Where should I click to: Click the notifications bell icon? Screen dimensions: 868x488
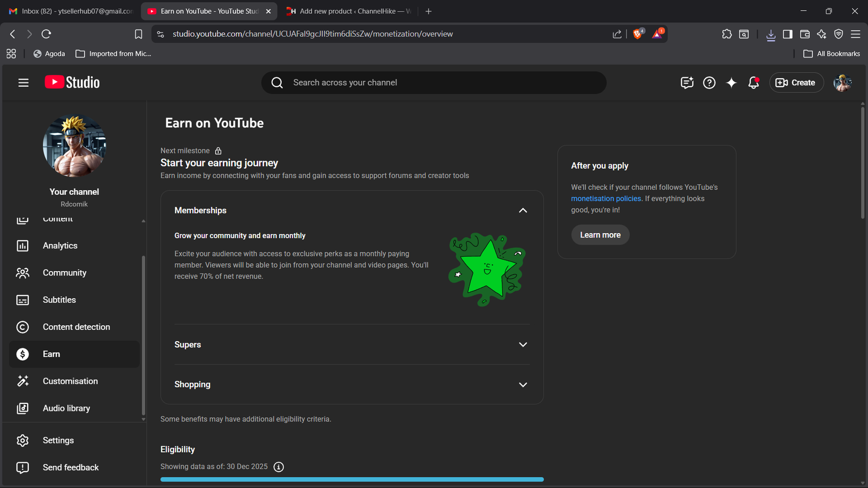coord(753,82)
